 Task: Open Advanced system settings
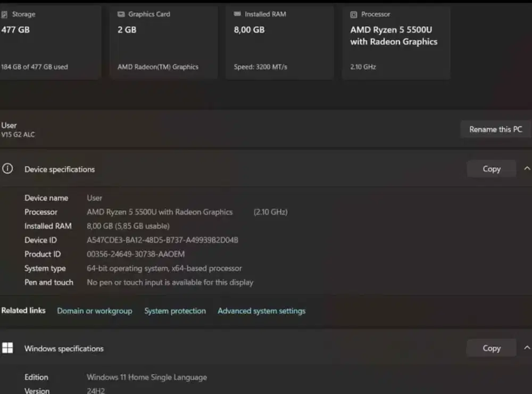coord(261,310)
